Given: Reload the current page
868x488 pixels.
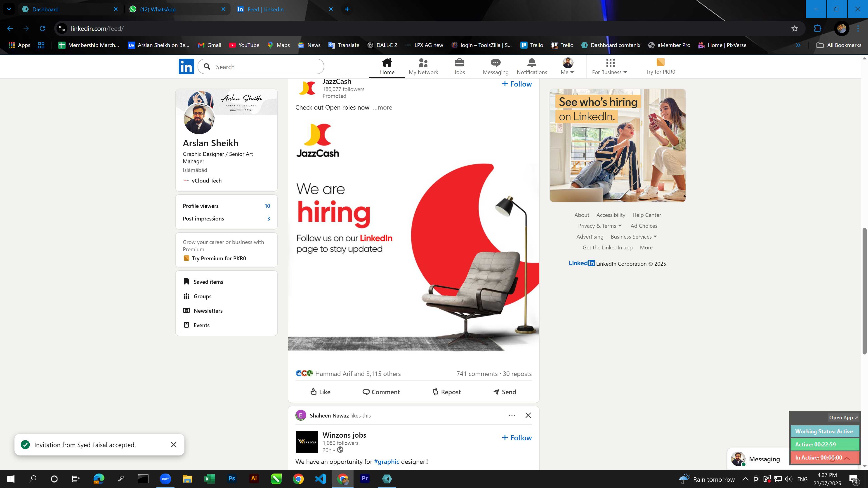Looking at the screenshot, I should click(42, 28).
